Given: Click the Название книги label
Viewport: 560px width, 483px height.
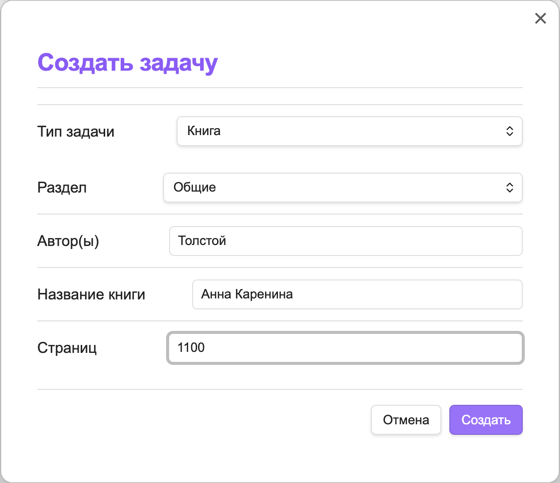Looking at the screenshot, I should [x=91, y=294].
